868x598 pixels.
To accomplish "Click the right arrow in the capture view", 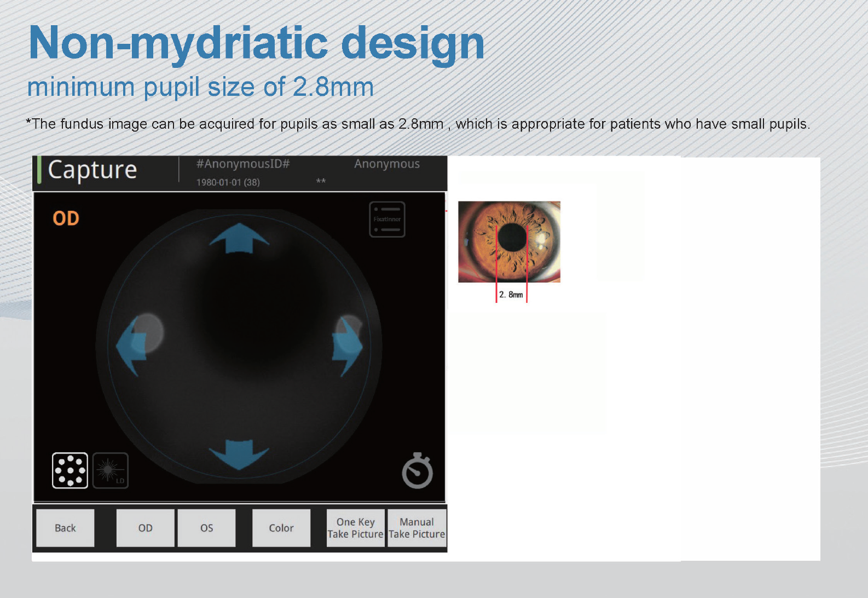I will 348,347.
